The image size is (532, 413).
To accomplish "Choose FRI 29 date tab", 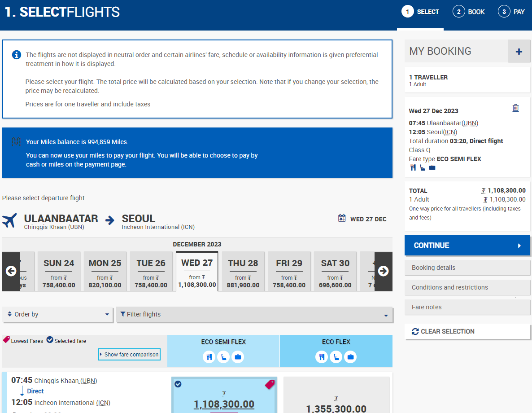I will coord(289,272).
